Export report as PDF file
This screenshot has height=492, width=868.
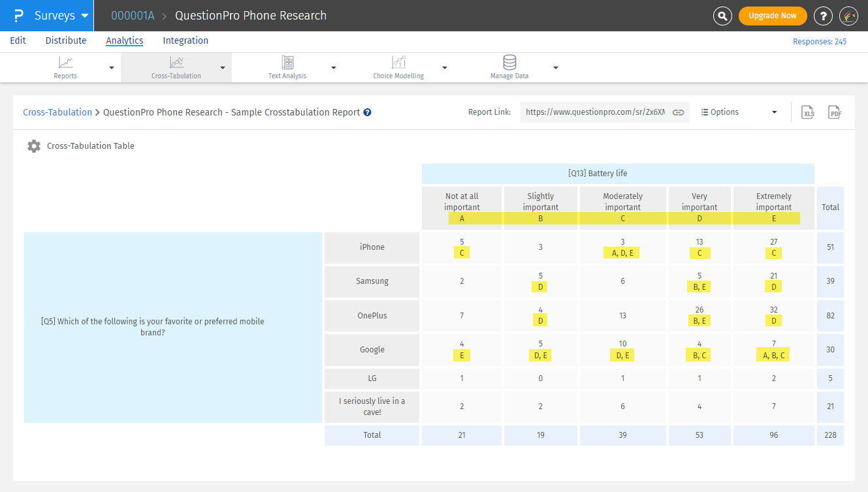point(834,112)
